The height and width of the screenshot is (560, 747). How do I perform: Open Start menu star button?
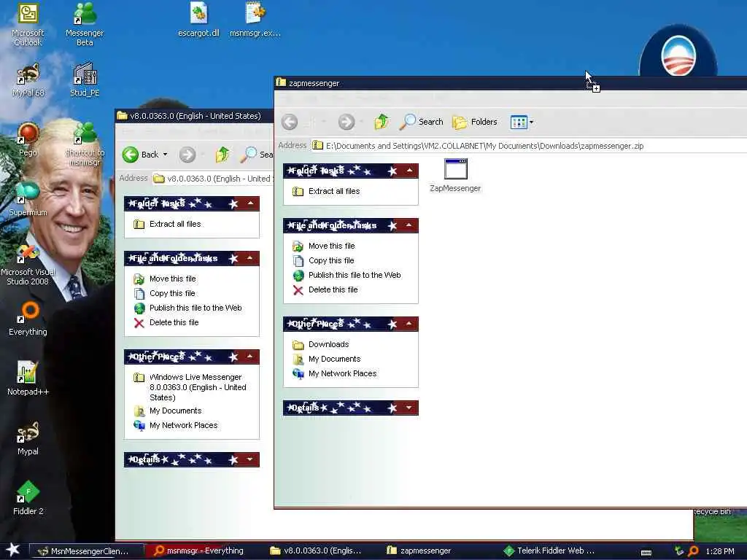(x=13, y=550)
